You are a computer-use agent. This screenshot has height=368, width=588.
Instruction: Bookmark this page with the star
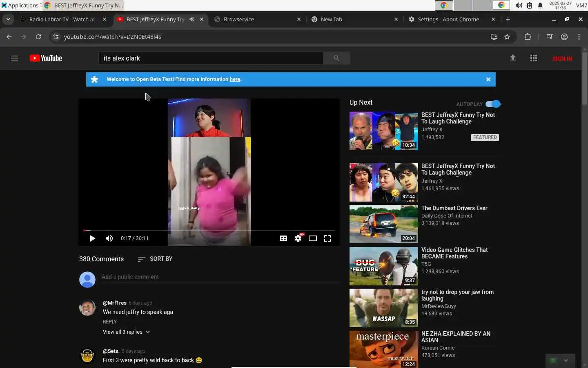click(507, 37)
